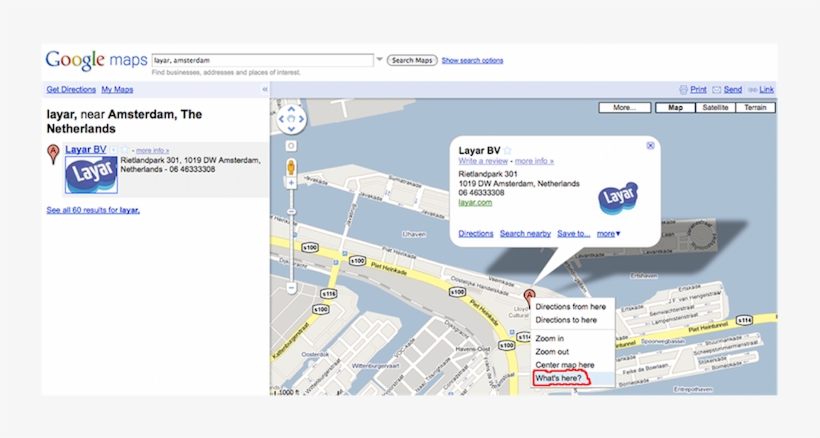This screenshot has height=438, width=820.
Task: Click the envelope Send icon
Action: click(x=716, y=90)
